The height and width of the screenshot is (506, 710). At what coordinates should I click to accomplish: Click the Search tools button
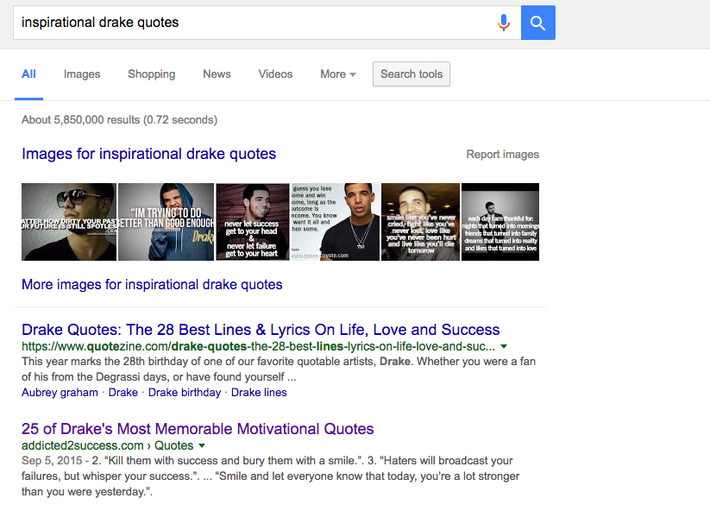411,74
